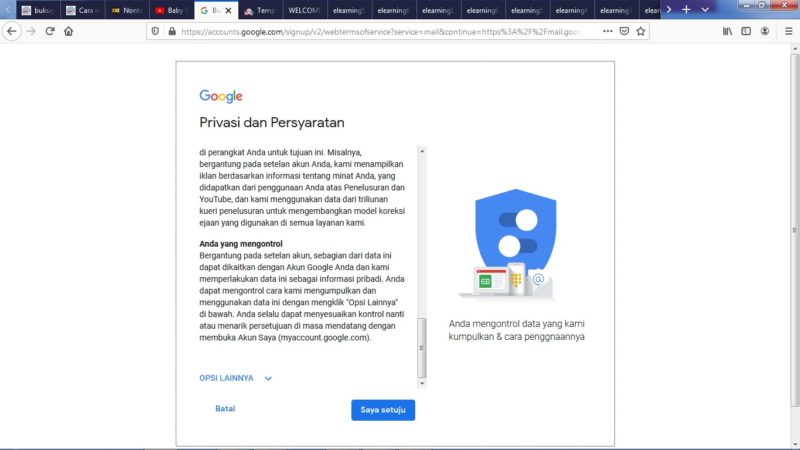Image resolution: width=800 pixels, height=450 pixels.
Task: Show site security padlock info
Action: pos(172,31)
